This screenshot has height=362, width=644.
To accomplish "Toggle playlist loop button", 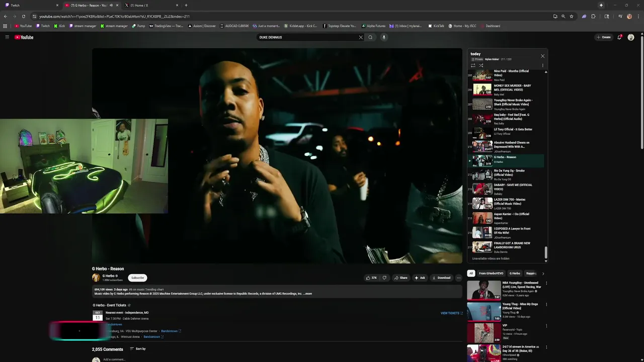I will [473, 65].
